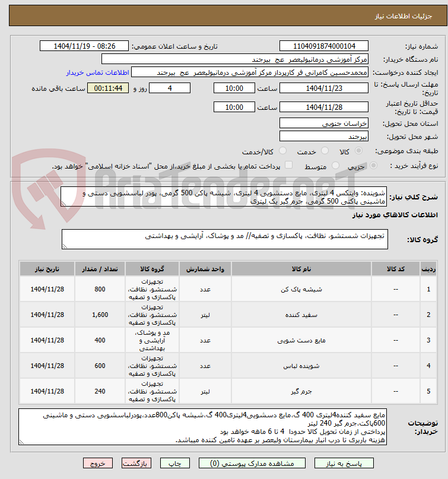
Task: Click the delivery city field بیرجند
Action: [324, 137]
